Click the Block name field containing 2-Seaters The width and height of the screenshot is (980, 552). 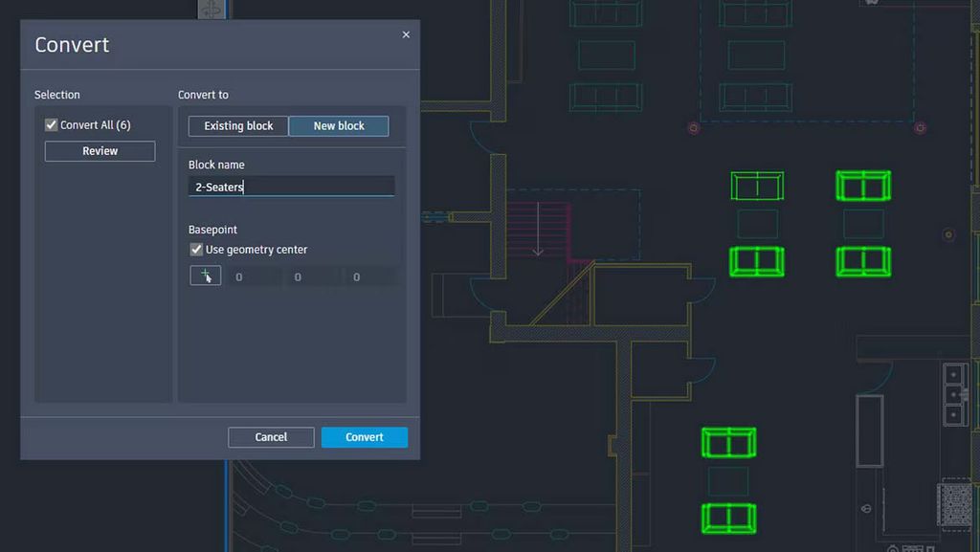click(x=292, y=188)
